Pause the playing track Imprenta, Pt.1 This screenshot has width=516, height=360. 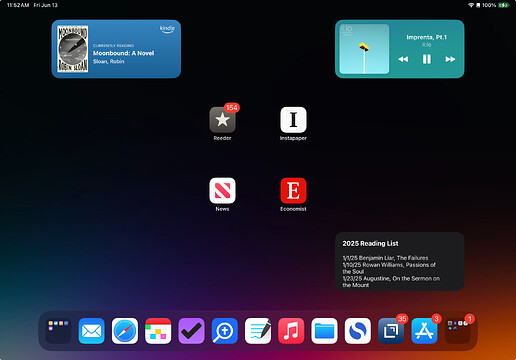pos(427,59)
